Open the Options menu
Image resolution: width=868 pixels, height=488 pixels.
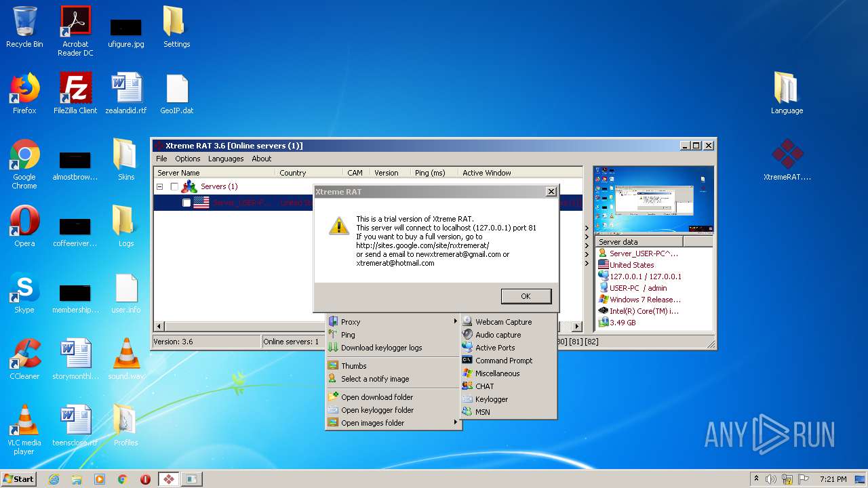coord(188,159)
